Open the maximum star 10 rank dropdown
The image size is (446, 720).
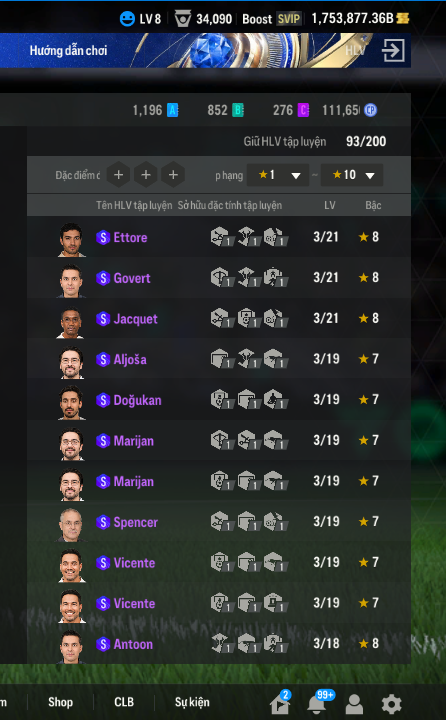[351, 175]
